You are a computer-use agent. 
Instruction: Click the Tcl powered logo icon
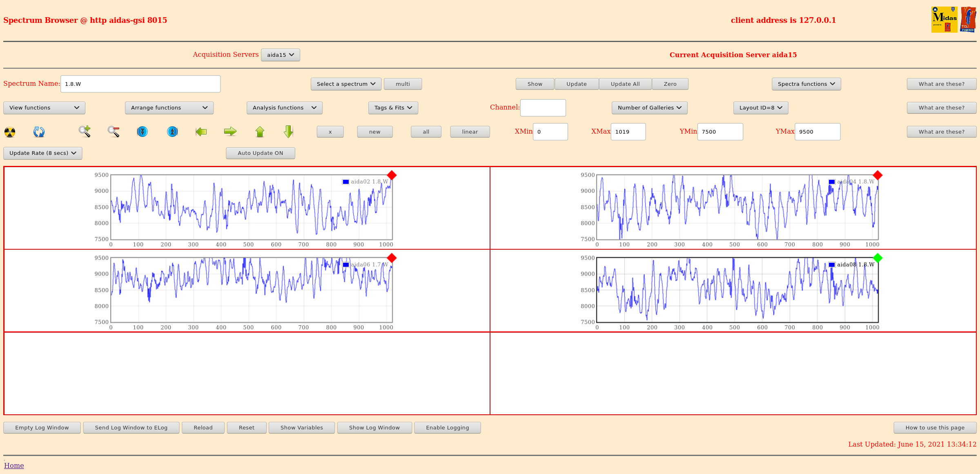click(968, 20)
